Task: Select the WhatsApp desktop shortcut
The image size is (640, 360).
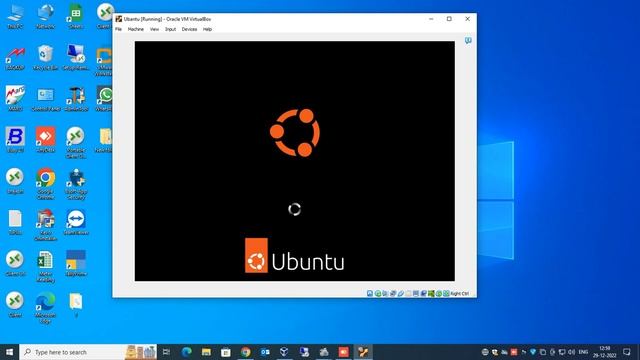Action: (x=105, y=98)
